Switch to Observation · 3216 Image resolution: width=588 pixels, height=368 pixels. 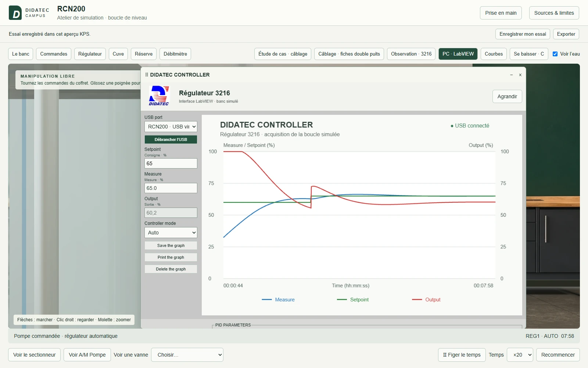click(411, 54)
